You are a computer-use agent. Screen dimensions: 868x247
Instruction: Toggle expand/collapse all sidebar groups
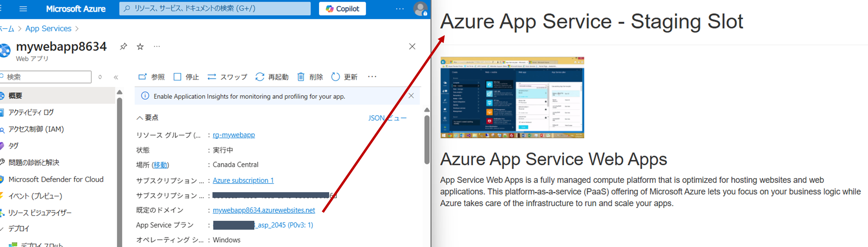pos(100,77)
